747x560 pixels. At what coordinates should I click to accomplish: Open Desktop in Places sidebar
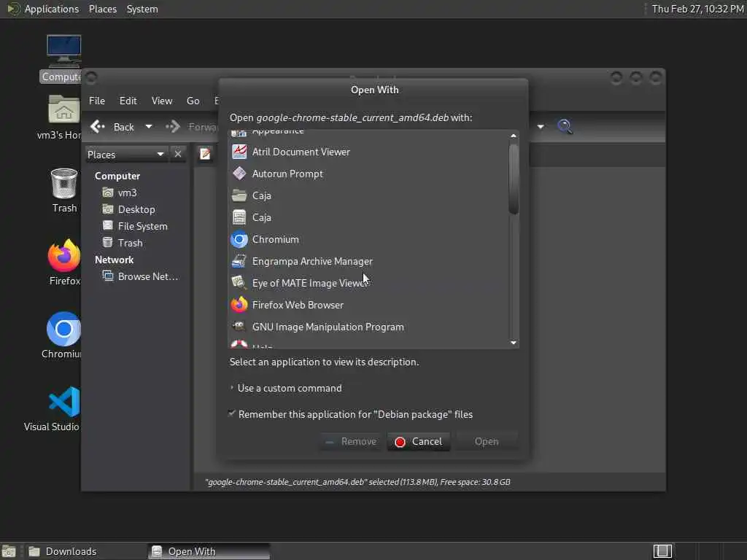point(129,209)
